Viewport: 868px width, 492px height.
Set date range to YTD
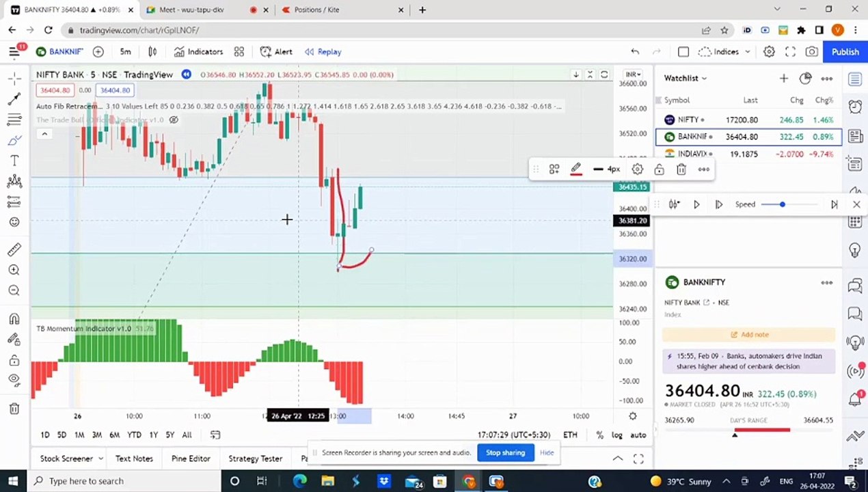click(134, 435)
